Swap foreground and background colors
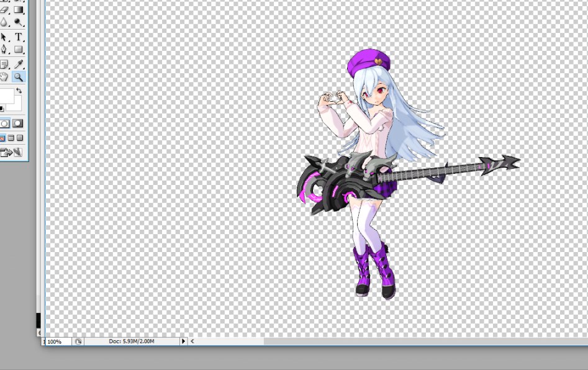This screenshot has height=370, width=588. click(19, 91)
